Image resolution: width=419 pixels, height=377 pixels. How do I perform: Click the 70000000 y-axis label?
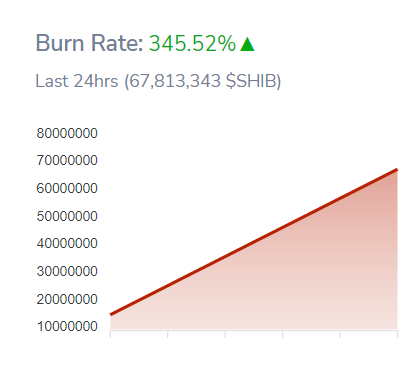coord(67,160)
